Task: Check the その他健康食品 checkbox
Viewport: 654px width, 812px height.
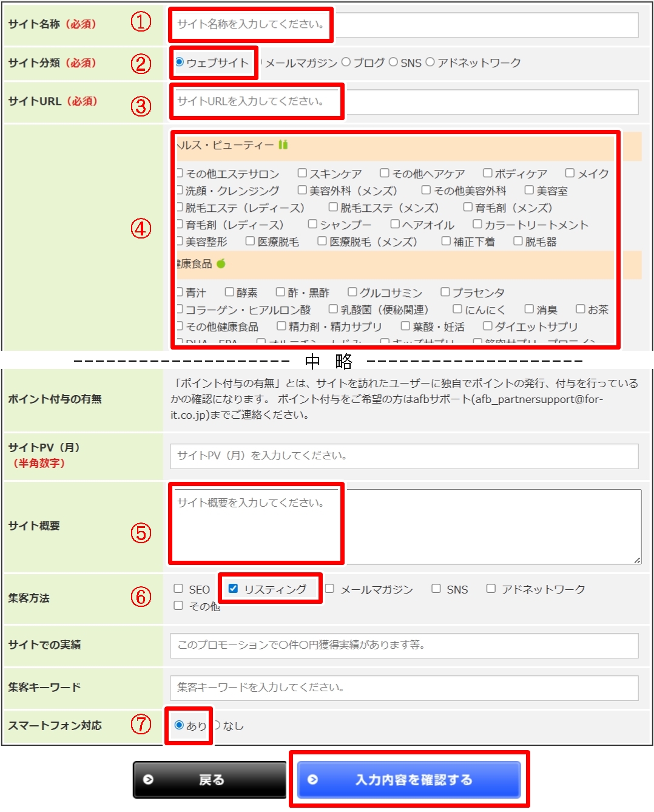Action: click(x=180, y=326)
